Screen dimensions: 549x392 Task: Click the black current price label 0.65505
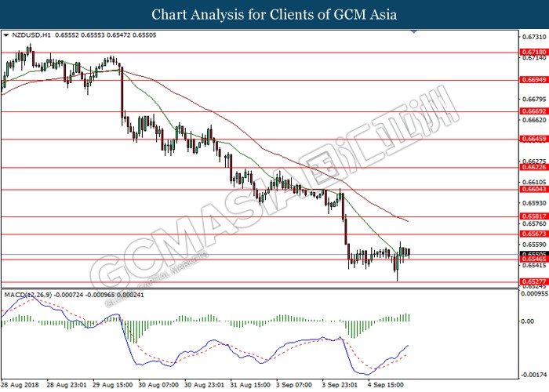pyautogui.click(x=533, y=254)
